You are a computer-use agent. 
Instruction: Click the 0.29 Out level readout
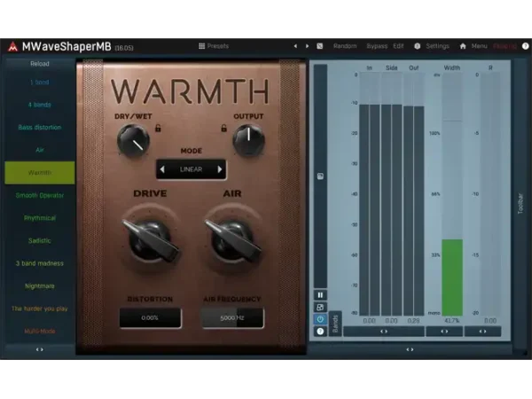(413, 321)
